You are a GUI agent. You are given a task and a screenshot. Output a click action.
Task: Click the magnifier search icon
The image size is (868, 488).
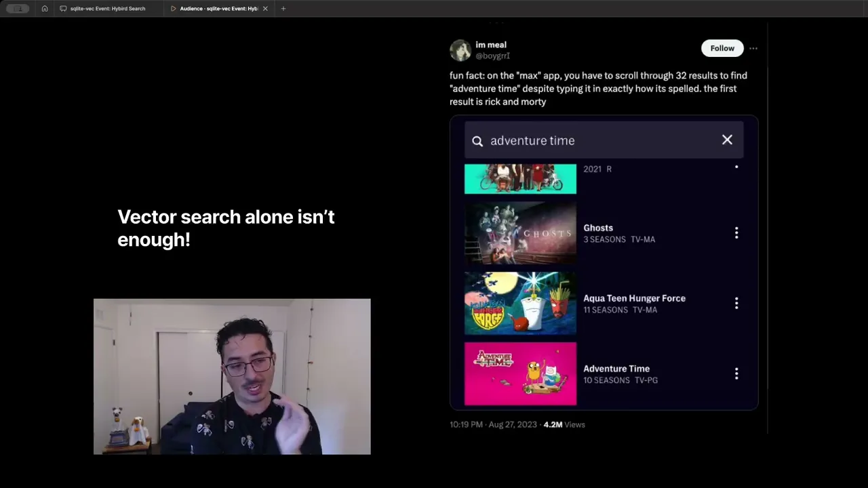point(477,141)
